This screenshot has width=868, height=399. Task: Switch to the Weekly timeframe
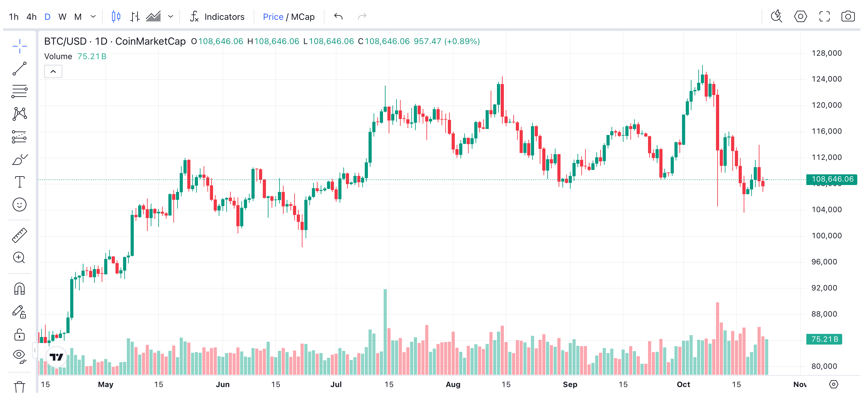click(62, 16)
